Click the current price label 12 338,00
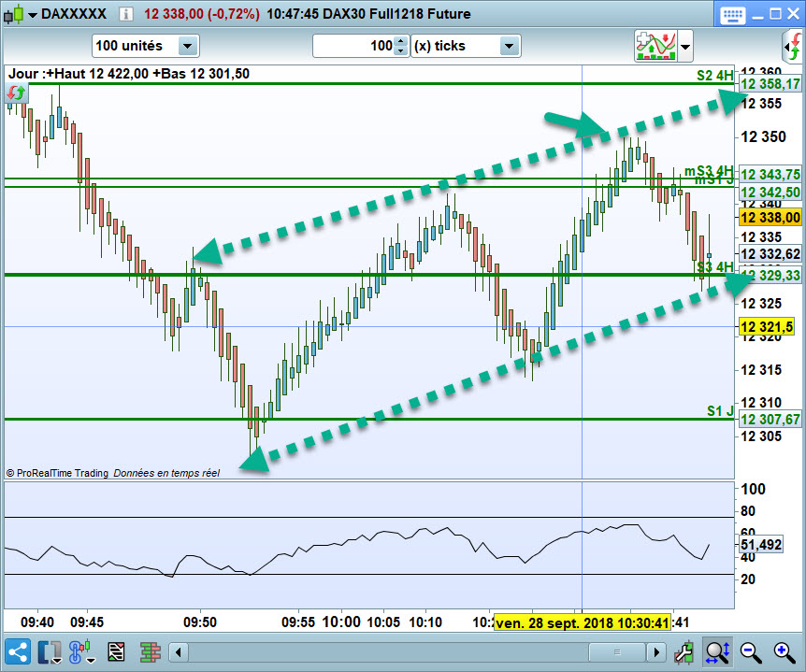Screen dimensions: 806x672 (770, 218)
